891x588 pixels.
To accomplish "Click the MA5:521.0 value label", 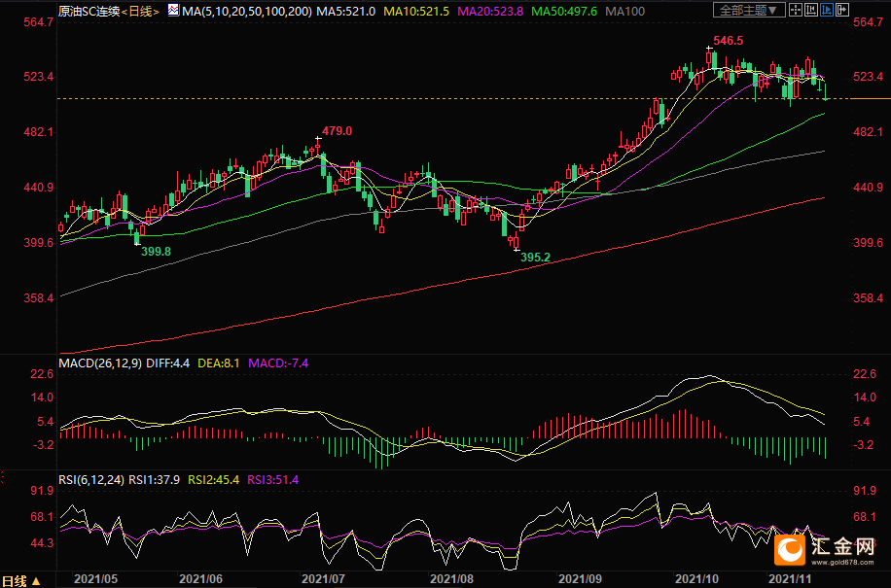I will point(346,11).
